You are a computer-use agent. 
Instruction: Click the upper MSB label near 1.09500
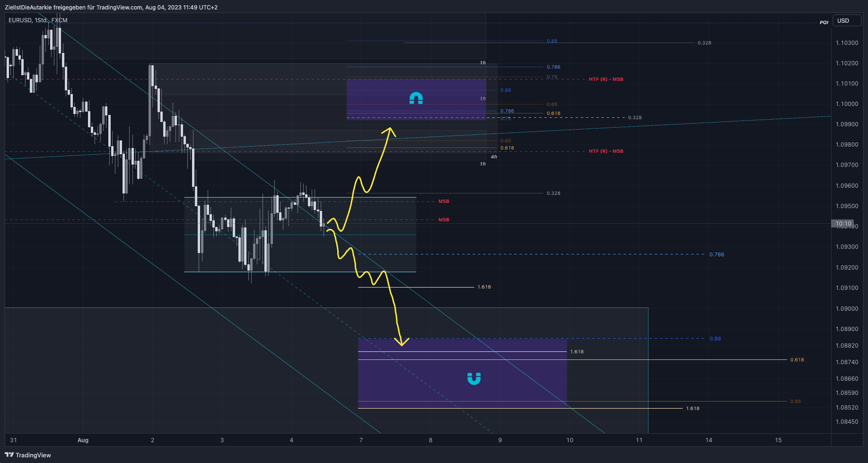(x=444, y=201)
